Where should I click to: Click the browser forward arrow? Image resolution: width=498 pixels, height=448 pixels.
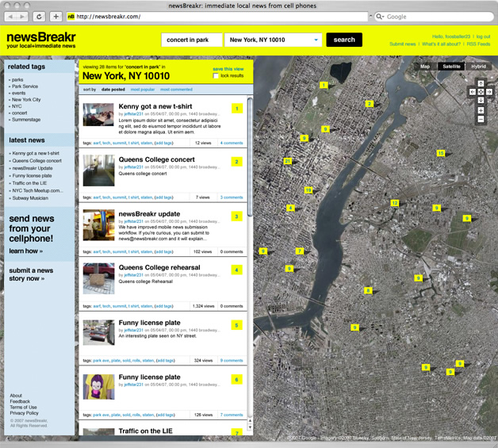22,17
